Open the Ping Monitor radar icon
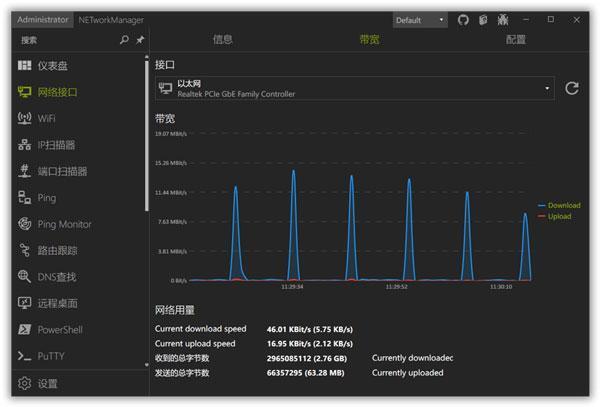 pyautogui.click(x=24, y=224)
